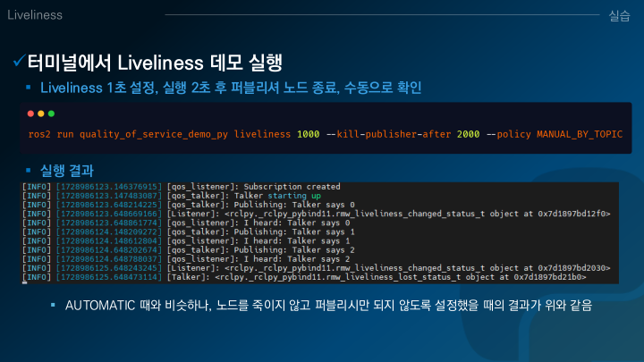Click the value '2000' in the command
Viewport: 644px width, 362px height.
pyautogui.click(x=468, y=134)
